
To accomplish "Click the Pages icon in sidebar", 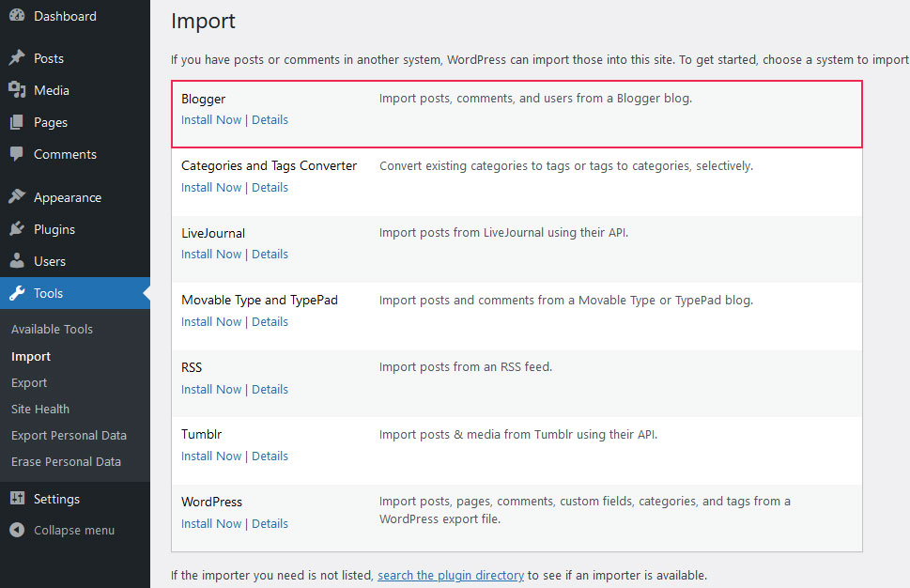I will click(17, 122).
